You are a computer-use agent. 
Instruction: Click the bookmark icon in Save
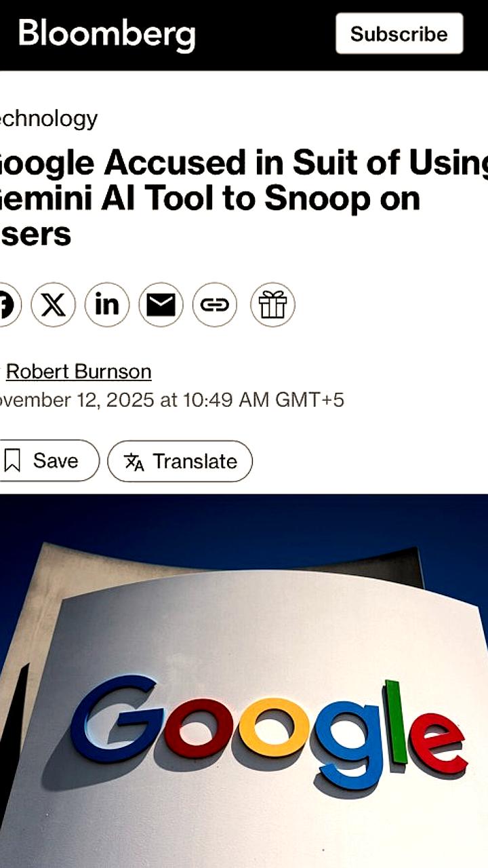(x=12, y=461)
